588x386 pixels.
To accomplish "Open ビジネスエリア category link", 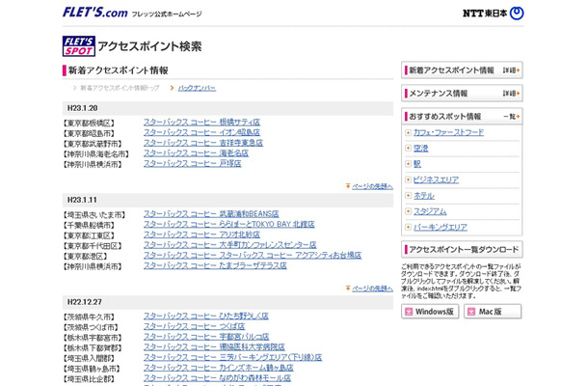I will [x=436, y=179].
